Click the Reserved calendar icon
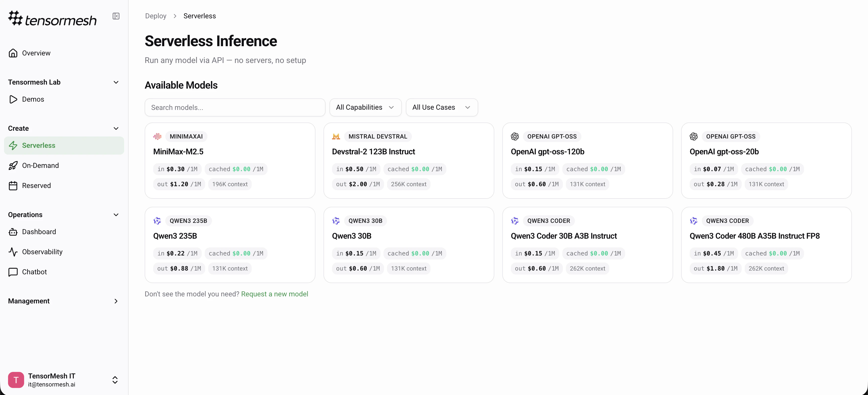 (13, 185)
